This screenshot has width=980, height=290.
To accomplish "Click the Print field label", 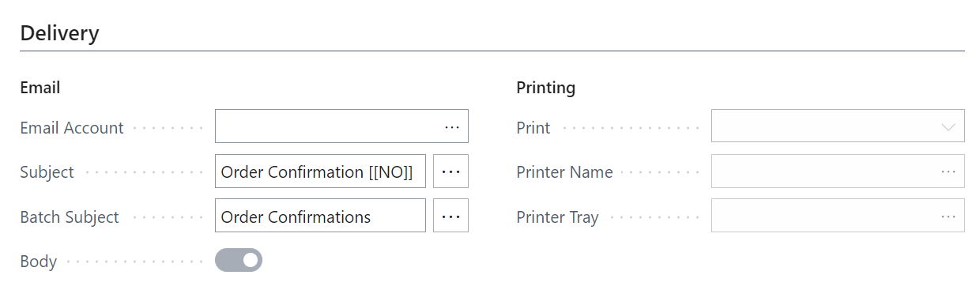I will (533, 128).
